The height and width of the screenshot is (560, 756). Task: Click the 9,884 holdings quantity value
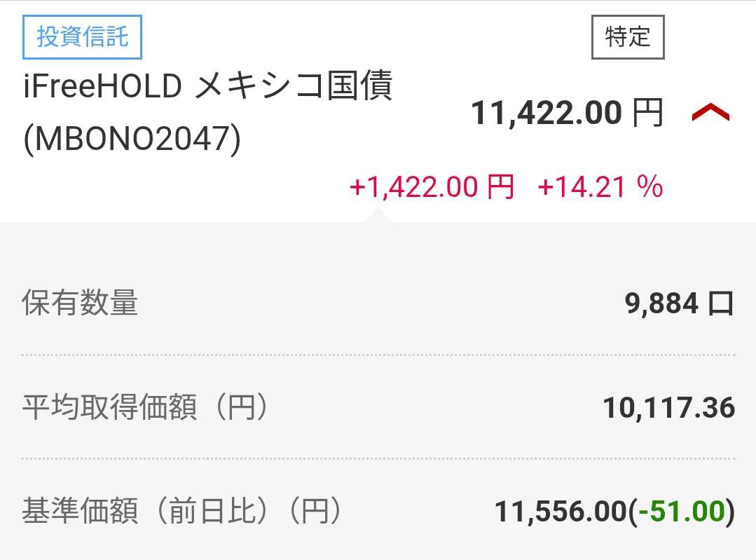pos(661,303)
